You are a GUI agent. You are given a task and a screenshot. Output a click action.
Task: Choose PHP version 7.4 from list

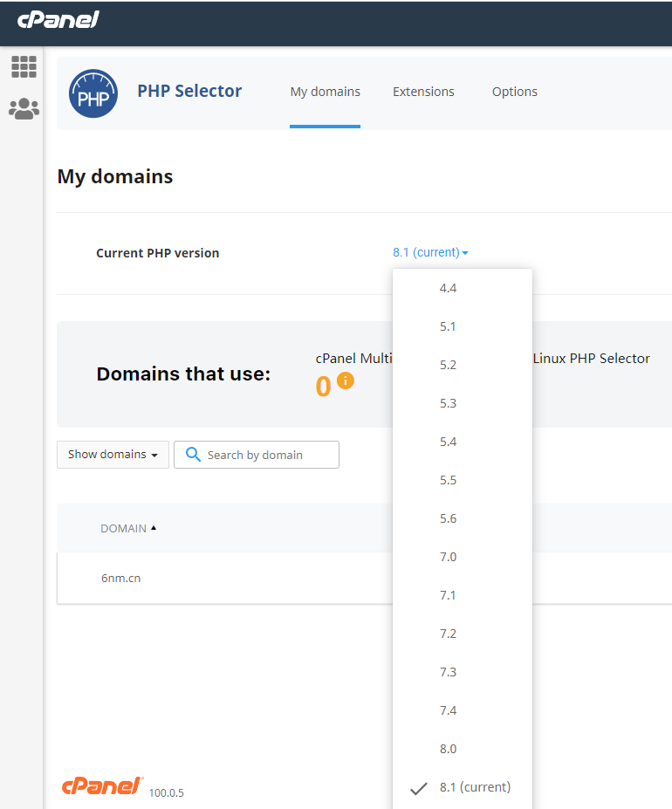point(449,710)
